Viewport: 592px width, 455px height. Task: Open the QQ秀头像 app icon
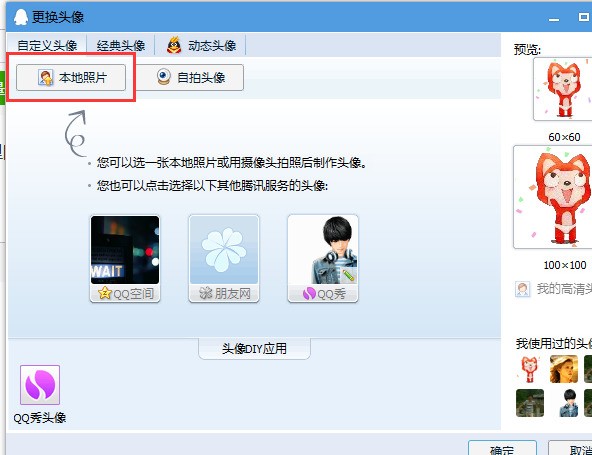[x=40, y=385]
